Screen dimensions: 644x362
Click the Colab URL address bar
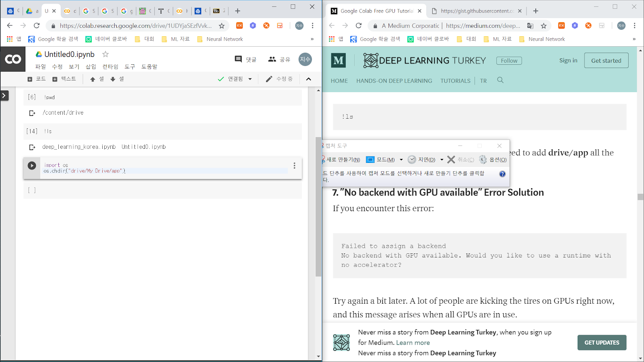pos(135,26)
